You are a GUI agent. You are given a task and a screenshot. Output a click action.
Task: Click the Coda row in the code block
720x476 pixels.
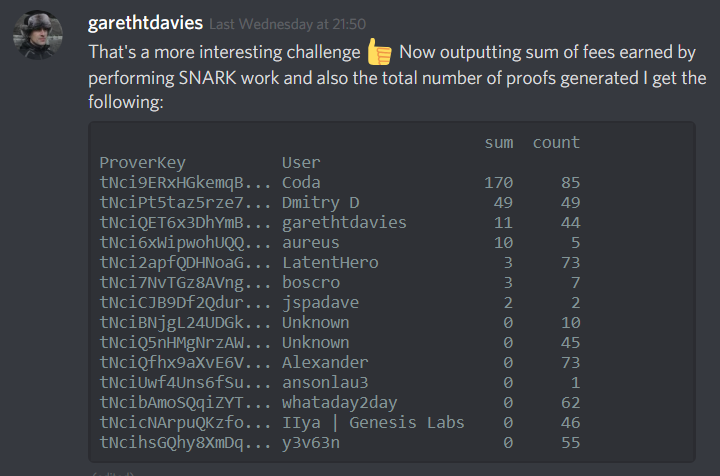[x=340, y=183]
